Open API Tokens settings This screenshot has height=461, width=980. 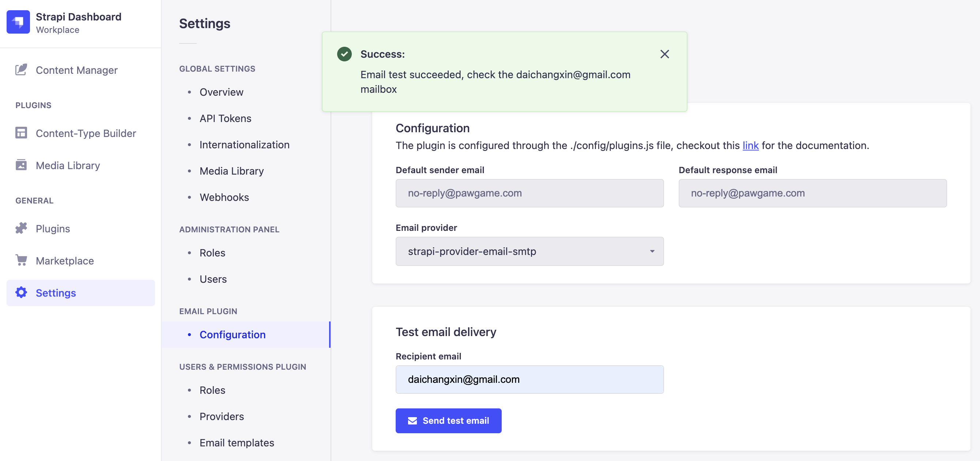click(225, 119)
